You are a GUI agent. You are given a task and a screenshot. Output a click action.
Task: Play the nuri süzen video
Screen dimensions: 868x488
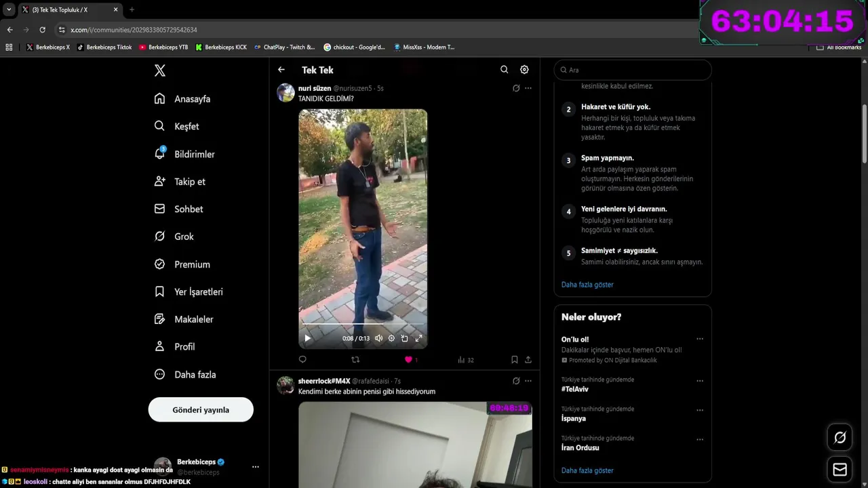tap(308, 338)
